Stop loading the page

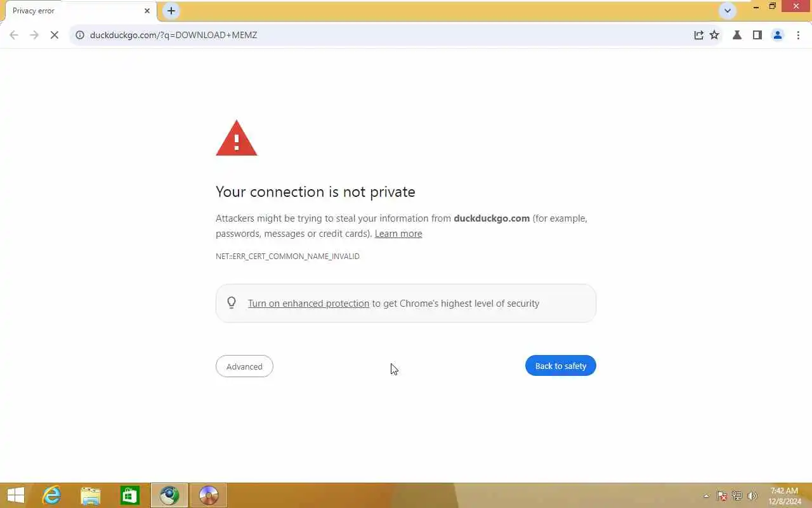pyautogui.click(x=55, y=35)
